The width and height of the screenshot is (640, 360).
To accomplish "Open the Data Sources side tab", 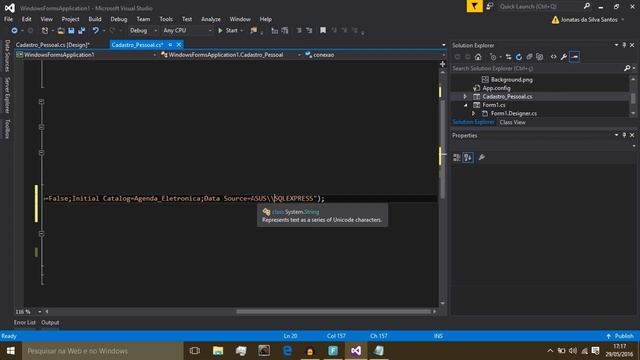I will pos(7,56).
